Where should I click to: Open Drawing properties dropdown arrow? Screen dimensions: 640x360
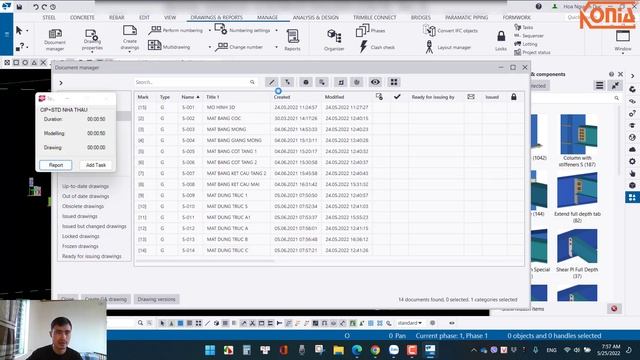pyautogui.click(x=92, y=52)
